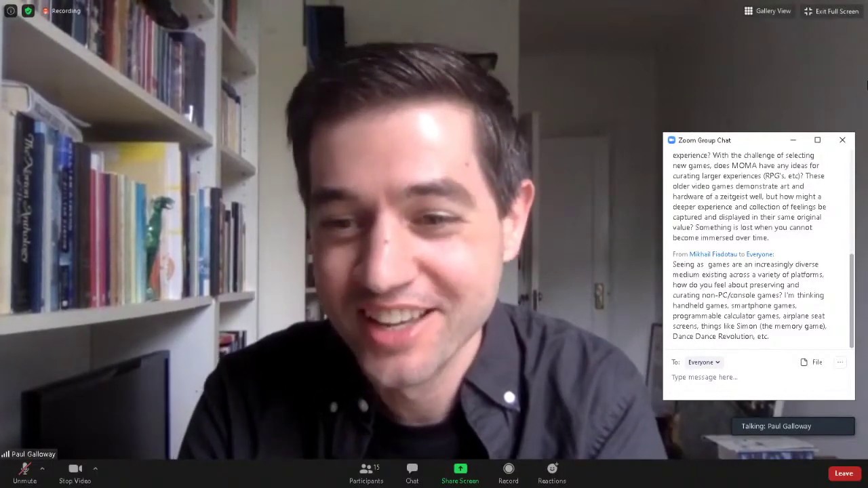
Task: Unmute the microphone
Action: pyautogui.click(x=24, y=473)
